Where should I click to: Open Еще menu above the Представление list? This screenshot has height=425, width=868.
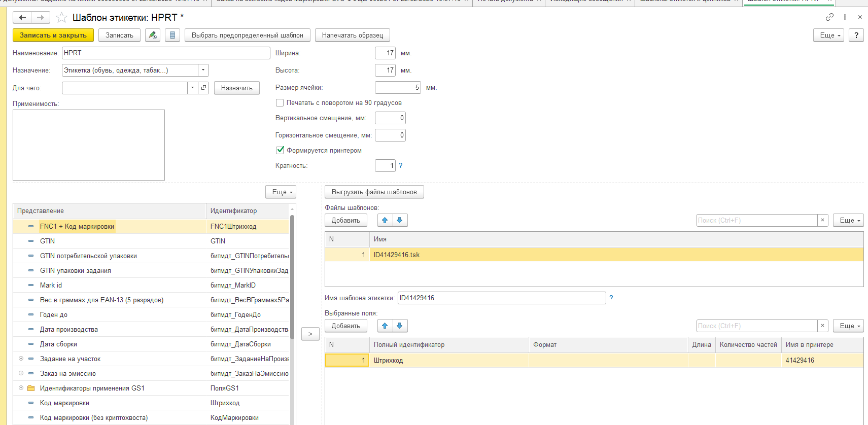point(281,192)
